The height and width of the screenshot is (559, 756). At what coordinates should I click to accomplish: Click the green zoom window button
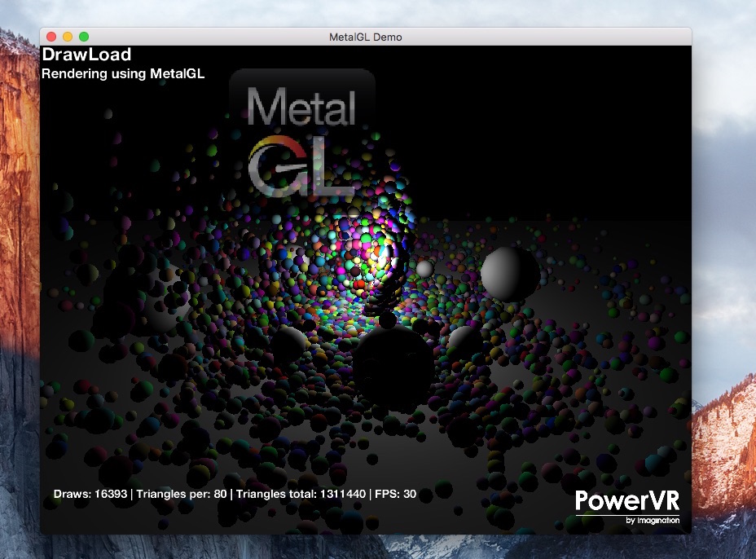coord(84,37)
